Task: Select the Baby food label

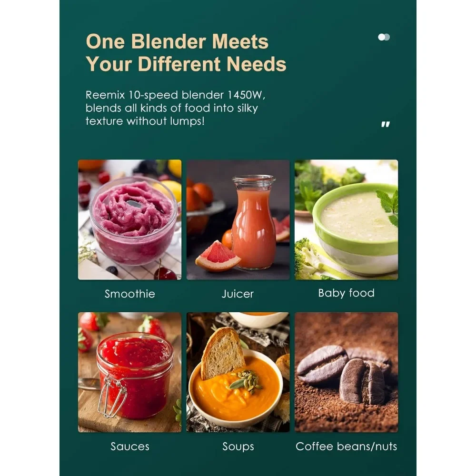Action: click(x=347, y=293)
